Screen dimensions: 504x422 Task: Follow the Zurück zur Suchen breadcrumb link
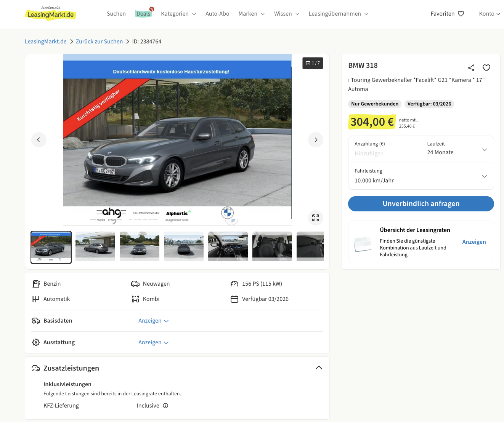[99, 42]
